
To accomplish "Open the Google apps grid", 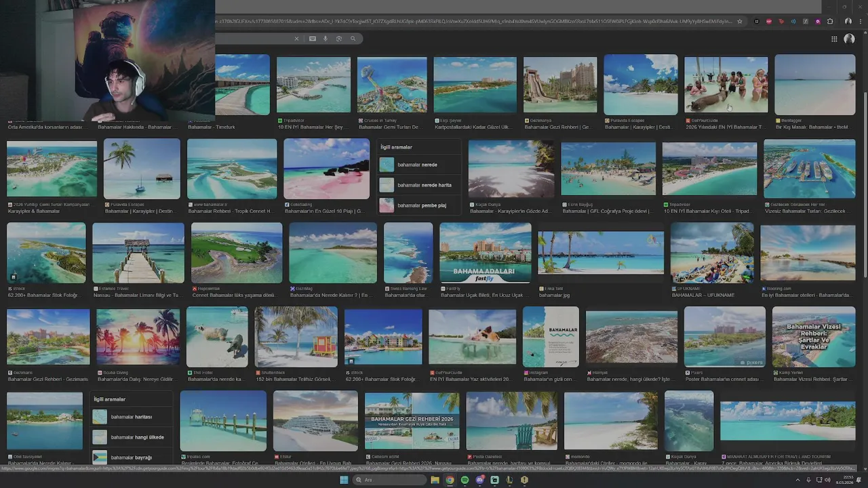I will [834, 39].
